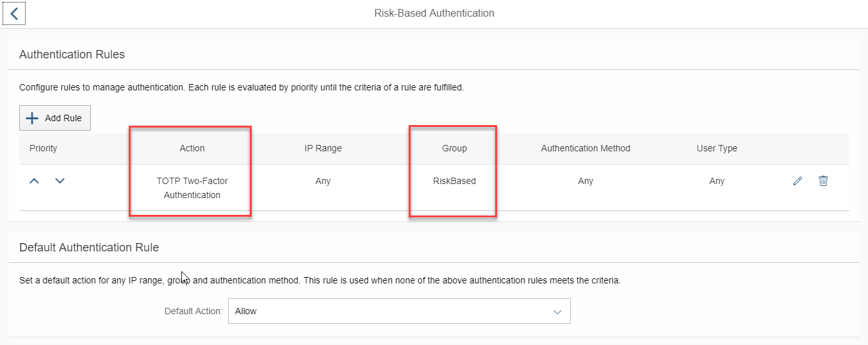Viewport: 868px width, 345px height.
Task: Click the Authentication Method column header
Action: pos(585,148)
